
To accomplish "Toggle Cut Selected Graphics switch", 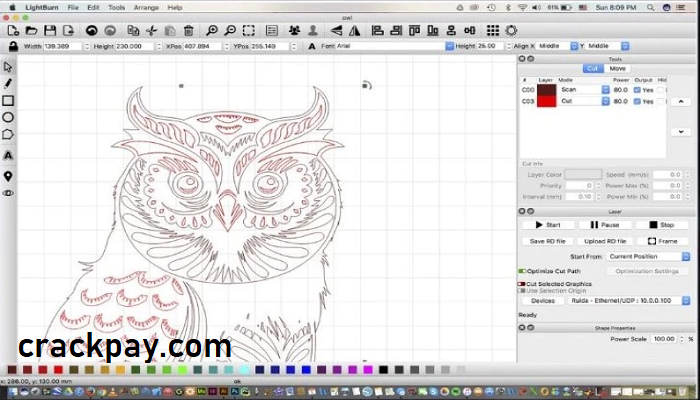I will point(521,284).
